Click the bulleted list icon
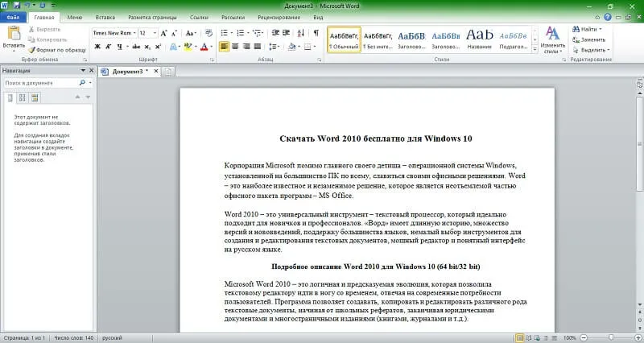The image size is (644, 343). tap(225, 33)
